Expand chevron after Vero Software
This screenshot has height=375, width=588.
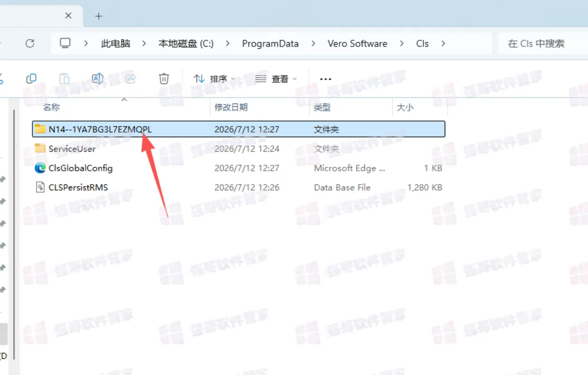[402, 44]
